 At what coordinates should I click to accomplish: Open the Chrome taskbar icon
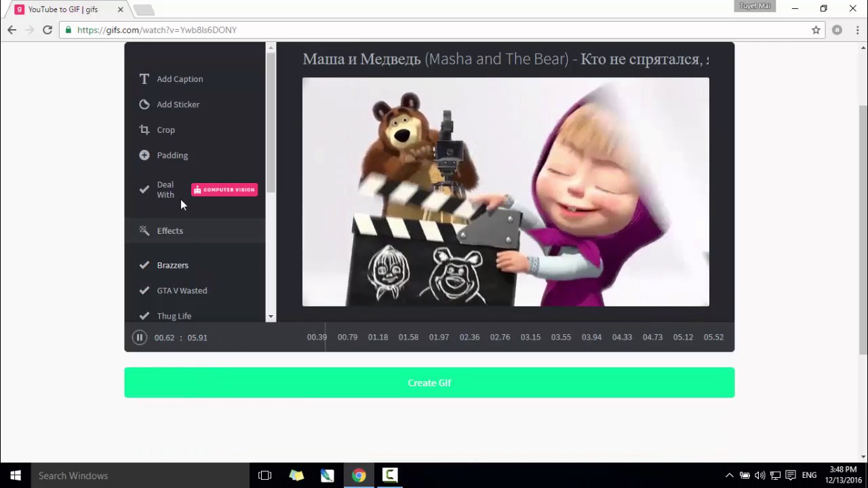(x=359, y=475)
